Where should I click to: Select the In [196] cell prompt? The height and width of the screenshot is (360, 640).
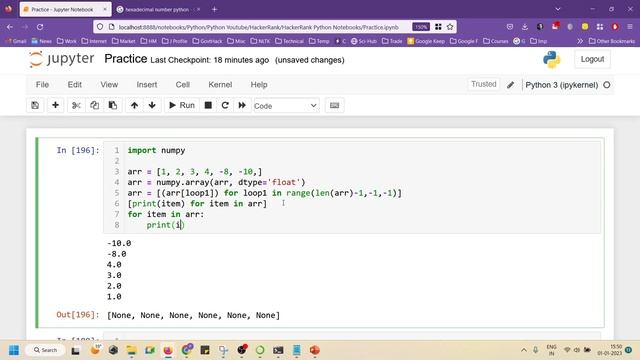[x=78, y=150]
